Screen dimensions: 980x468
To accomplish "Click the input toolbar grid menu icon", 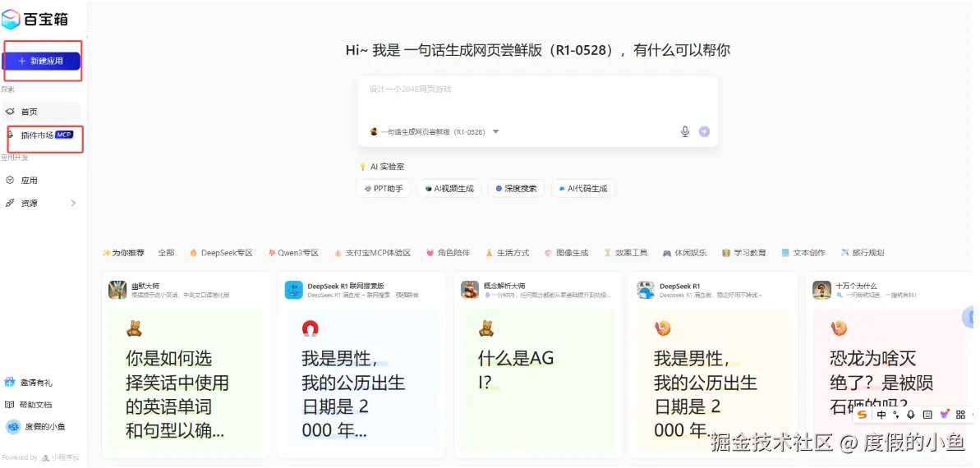I will (x=960, y=415).
